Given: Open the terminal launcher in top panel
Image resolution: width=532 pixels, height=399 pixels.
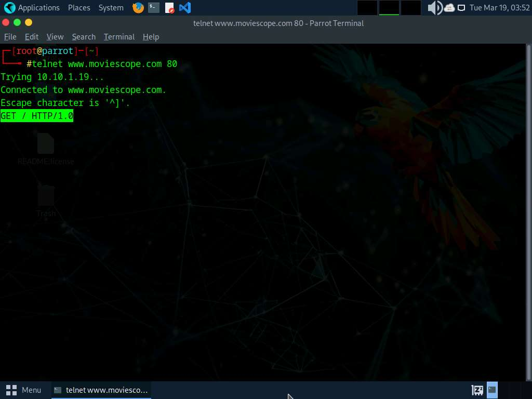Looking at the screenshot, I should 154,8.
